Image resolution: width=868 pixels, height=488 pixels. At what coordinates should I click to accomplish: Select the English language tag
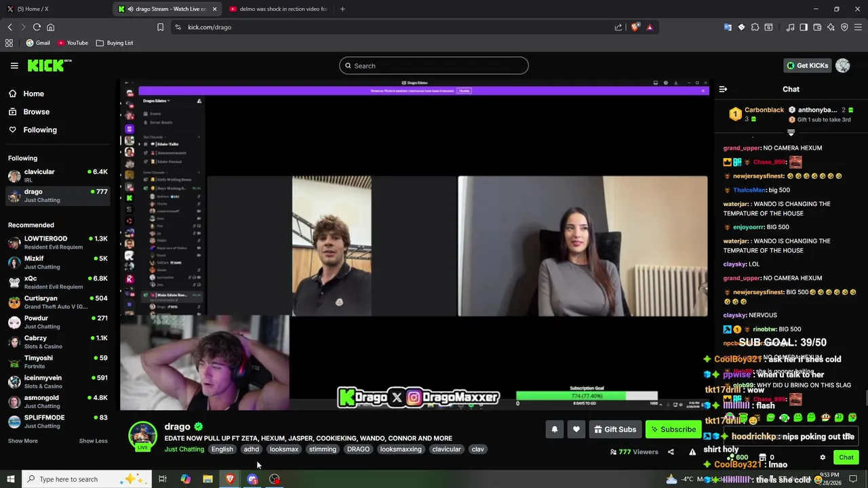pyautogui.click(x=222, y=449)
